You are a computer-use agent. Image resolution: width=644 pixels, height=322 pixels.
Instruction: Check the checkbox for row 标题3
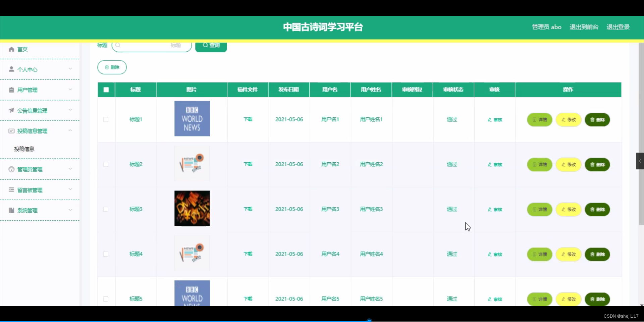pyautogui.click(x=105, y=209)
